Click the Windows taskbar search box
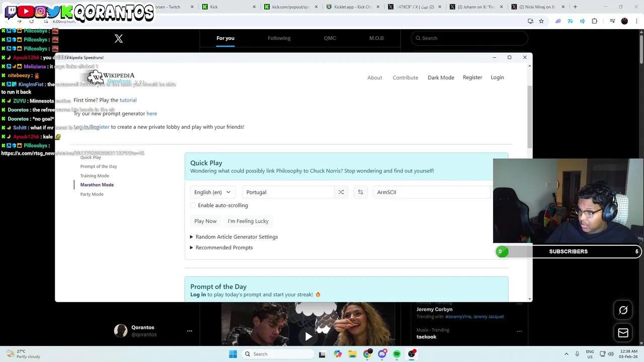Screen dimensions: 644x362 pyautogui.click(x=277, y=354)
